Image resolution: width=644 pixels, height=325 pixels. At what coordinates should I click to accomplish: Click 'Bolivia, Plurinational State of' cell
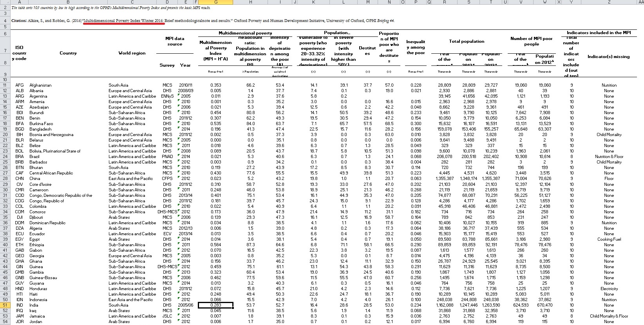pyautogui.click(x=55, y=151)
